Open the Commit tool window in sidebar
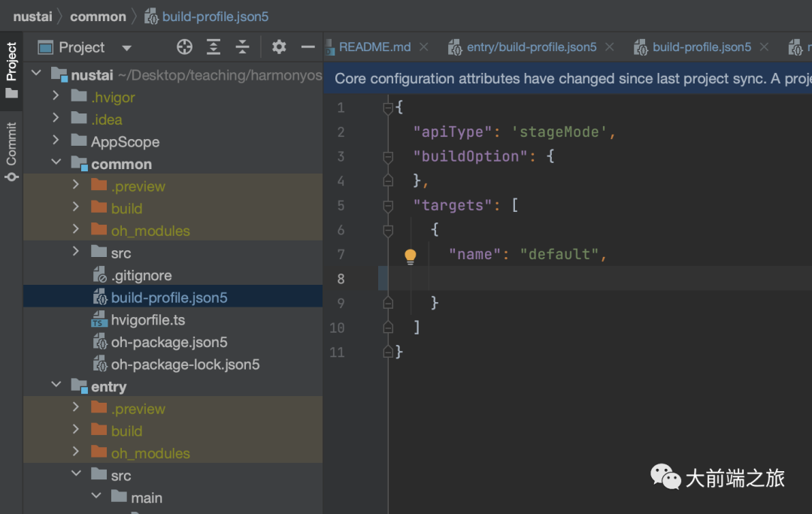The width and height of the screenshot is (812, 514). click(x=11, y=150)
